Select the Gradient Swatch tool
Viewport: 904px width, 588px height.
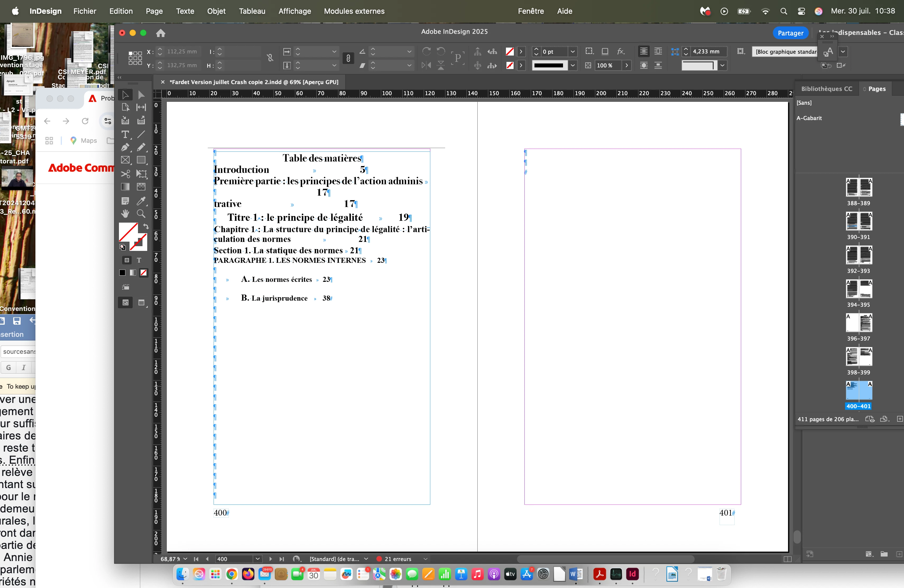(x=125, y=187)
